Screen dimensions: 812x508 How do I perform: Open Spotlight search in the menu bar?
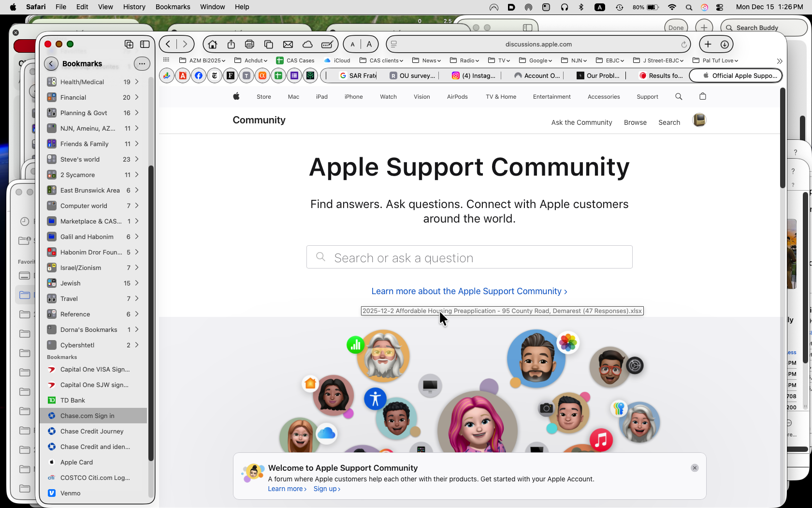click(x=689, y=7)
